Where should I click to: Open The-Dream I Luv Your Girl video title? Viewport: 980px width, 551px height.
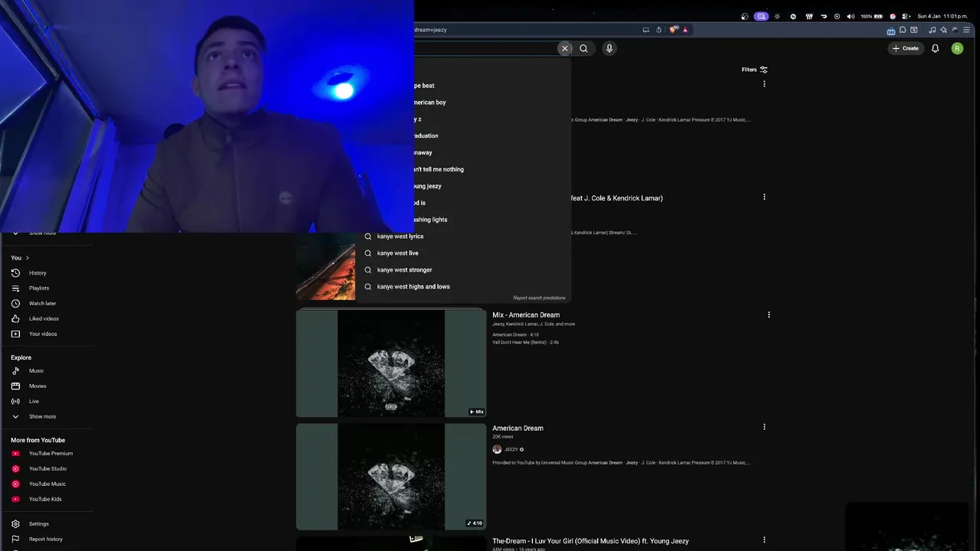tap(590, 541)
